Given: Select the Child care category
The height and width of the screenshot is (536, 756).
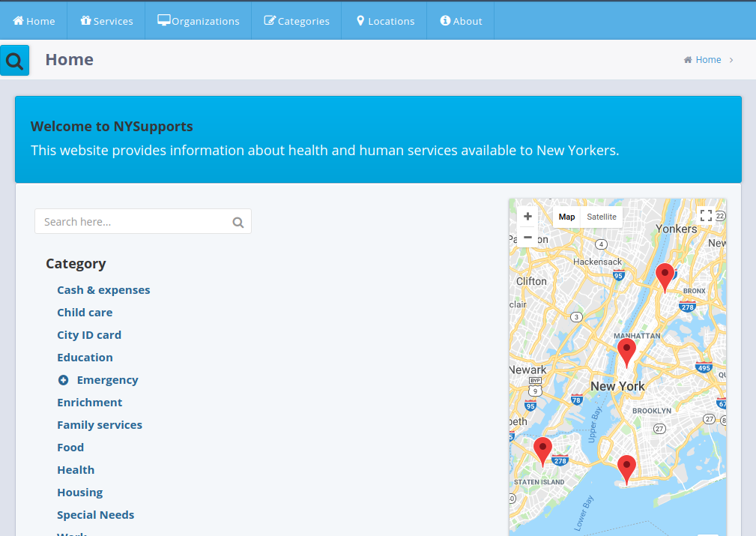Looking at the screenshot, I should [85, 313].
